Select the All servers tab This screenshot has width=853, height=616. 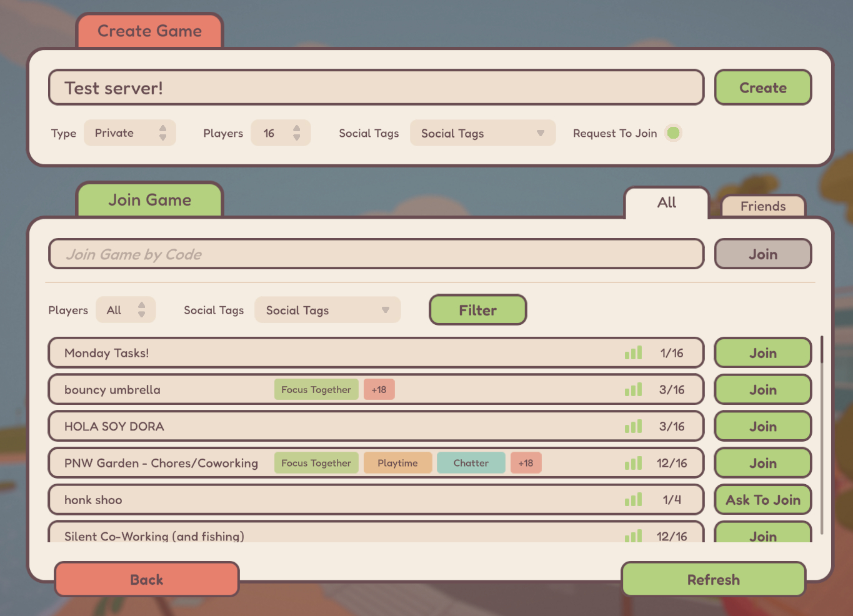click(x=667, y=202)
